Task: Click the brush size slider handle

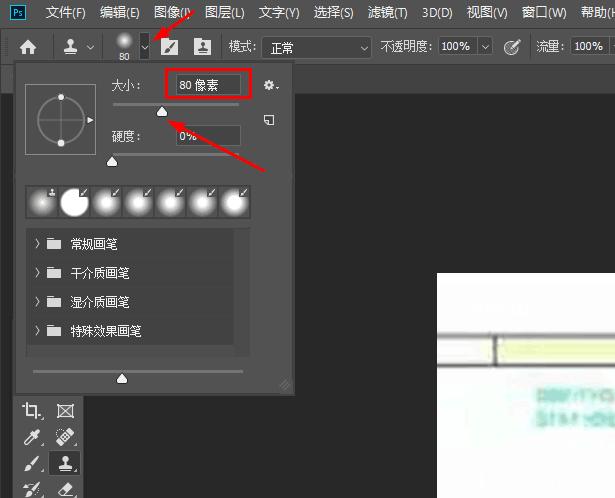Action: [x=162, y=112]
